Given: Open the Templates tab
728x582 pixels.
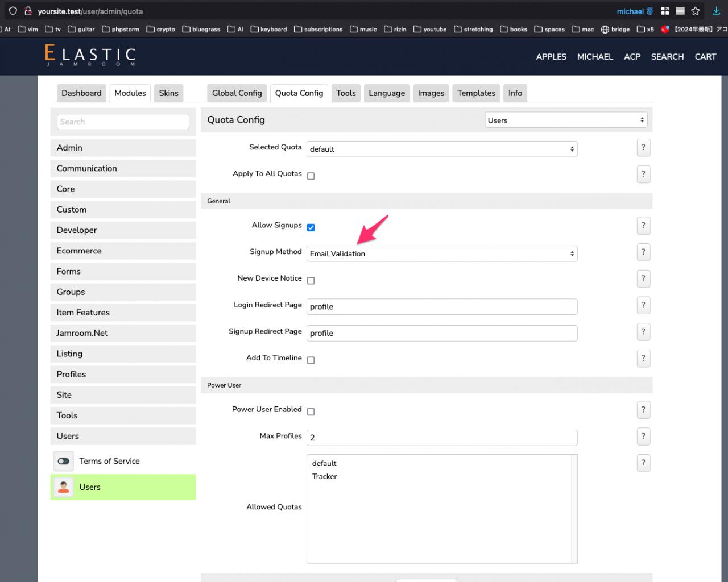Looking at the screenshot, I should [476, 93].
